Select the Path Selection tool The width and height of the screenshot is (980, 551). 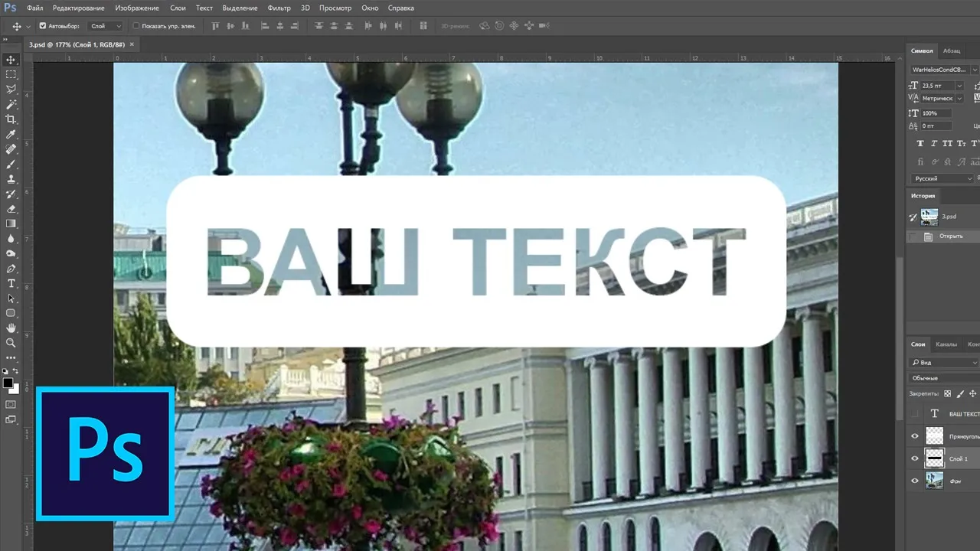pos(11,298)
